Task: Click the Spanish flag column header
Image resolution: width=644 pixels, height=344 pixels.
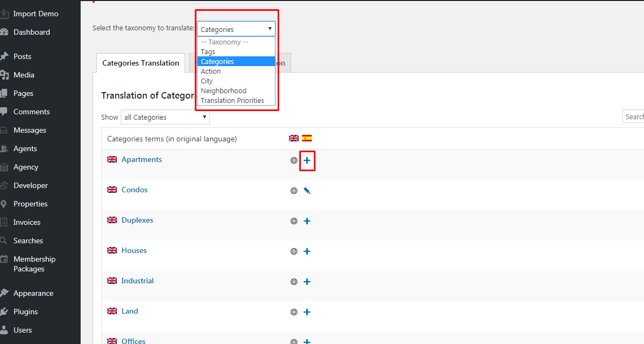Action: tap(307, 139)
